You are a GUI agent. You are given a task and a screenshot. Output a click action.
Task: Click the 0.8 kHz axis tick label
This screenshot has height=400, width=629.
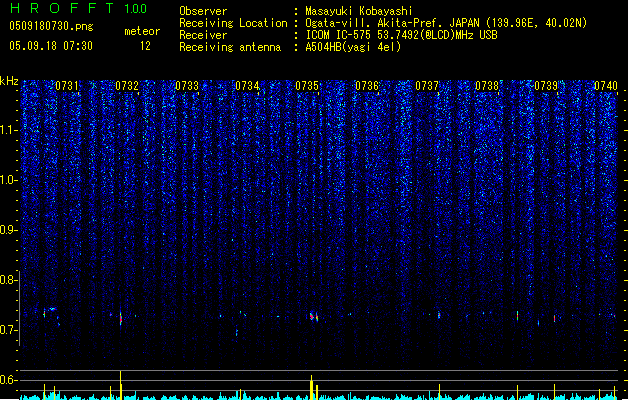tap(9, 280)
